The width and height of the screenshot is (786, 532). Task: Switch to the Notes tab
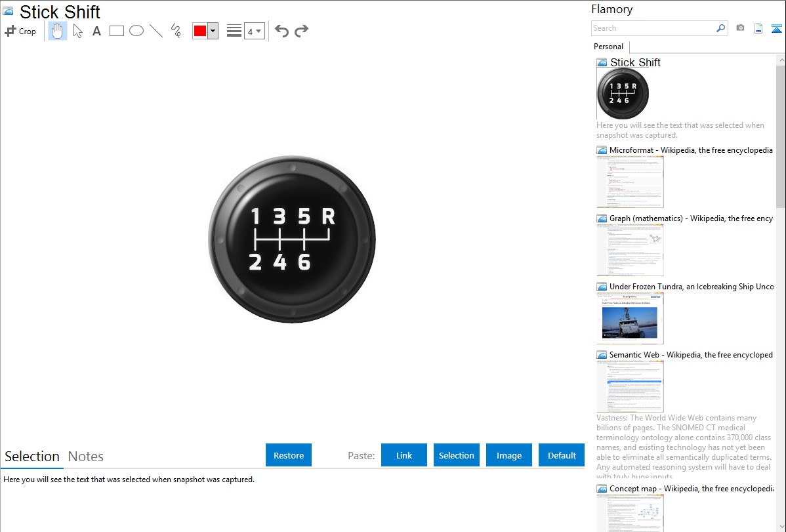pos(86,457)
